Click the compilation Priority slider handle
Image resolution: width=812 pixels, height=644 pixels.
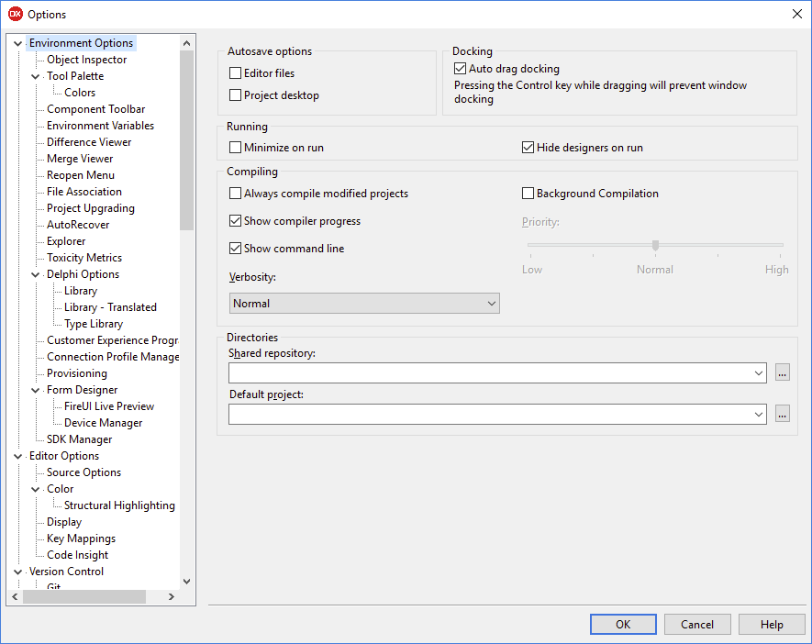click(655, 245)
